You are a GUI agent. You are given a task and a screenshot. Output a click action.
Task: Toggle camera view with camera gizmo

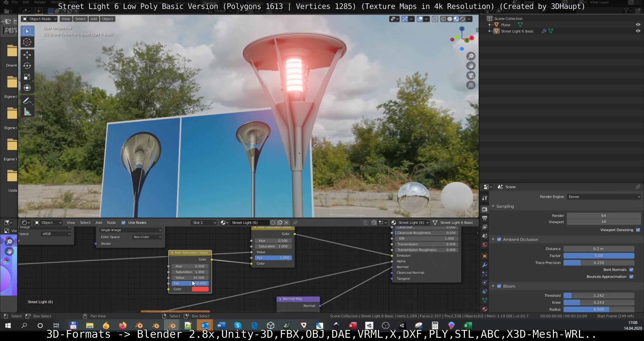471,76
